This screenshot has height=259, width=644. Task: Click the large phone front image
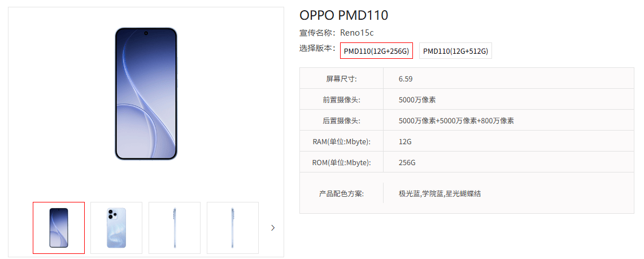click(146, 94)
